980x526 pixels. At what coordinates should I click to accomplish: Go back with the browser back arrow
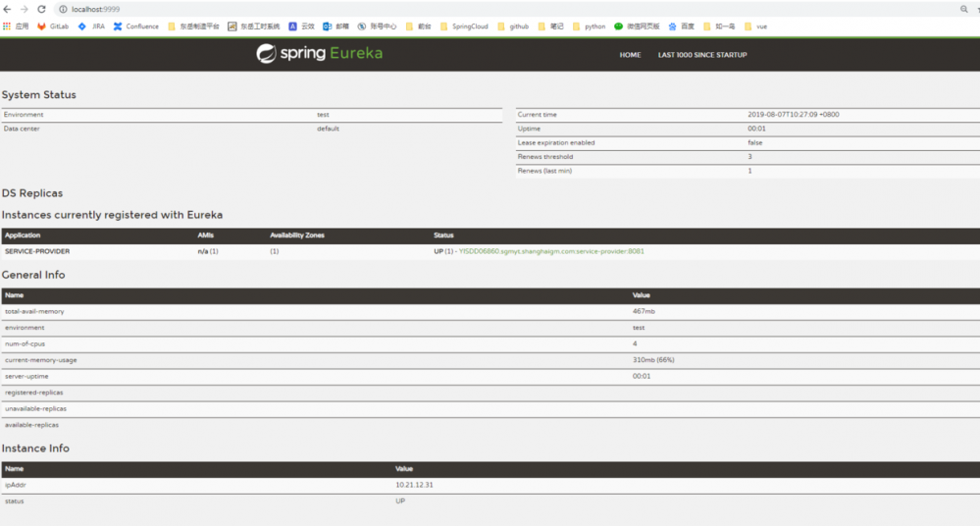(x=7, y=10)
